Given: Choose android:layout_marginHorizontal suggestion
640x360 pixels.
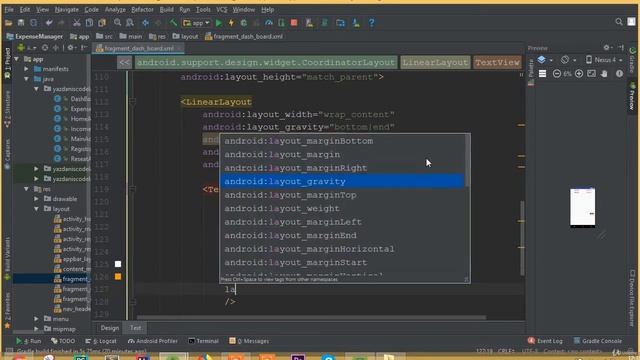Looking at the screenshot, I should (x=342, y=249).
